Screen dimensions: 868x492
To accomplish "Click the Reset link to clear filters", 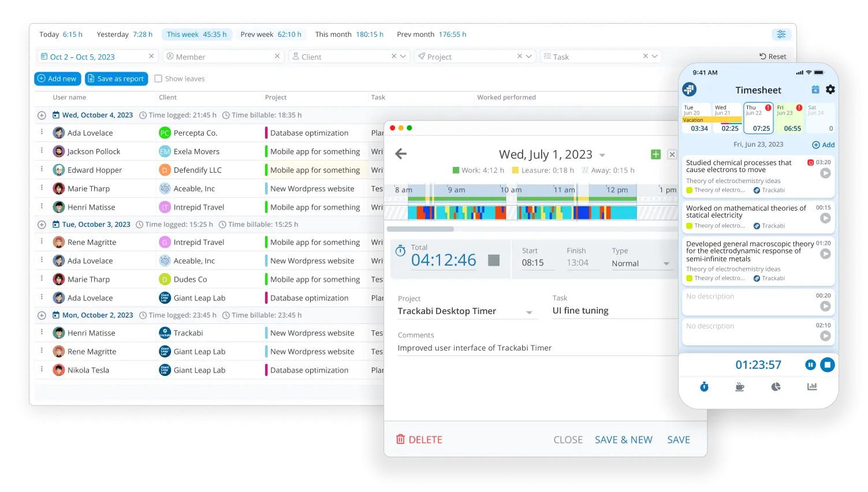I will point(773,56).
